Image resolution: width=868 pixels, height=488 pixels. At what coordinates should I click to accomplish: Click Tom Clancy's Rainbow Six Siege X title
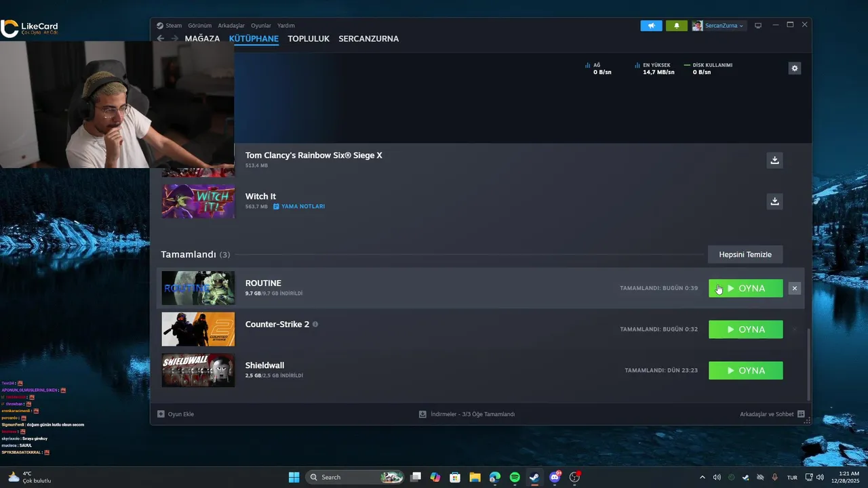pos(314,155)
